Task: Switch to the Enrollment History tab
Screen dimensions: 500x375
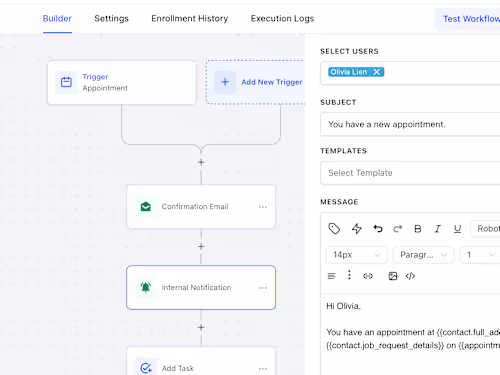Action: coord(190,19)
